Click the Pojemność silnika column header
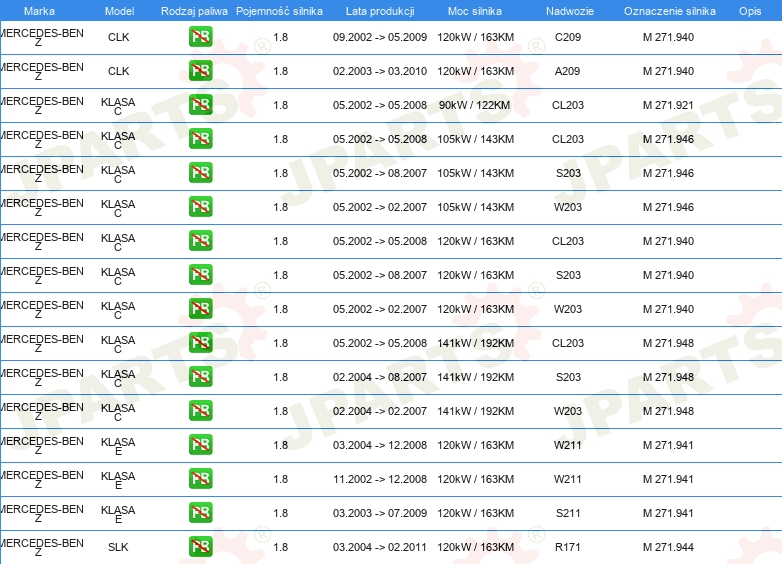This screenshot has height=564, width=782. click(279, 11)
